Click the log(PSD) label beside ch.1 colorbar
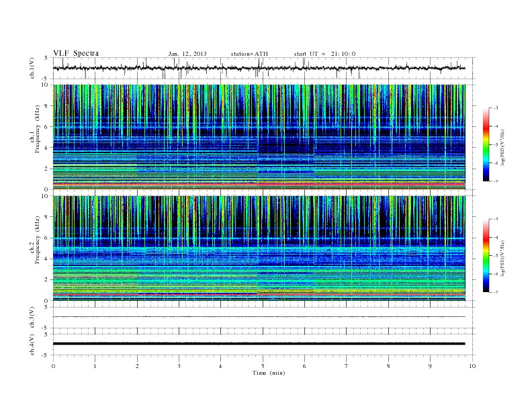 pos(502,147)
